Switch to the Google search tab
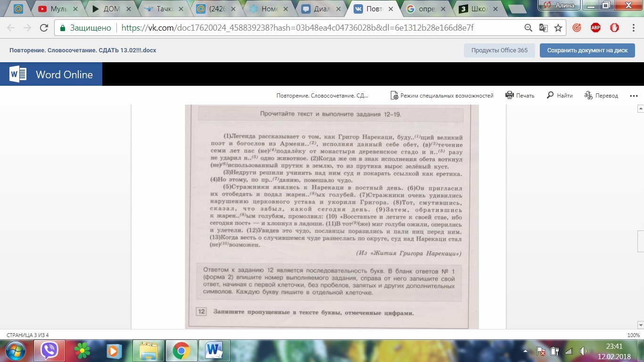Screen dimensions: 644x362 (x=424, y=8)
